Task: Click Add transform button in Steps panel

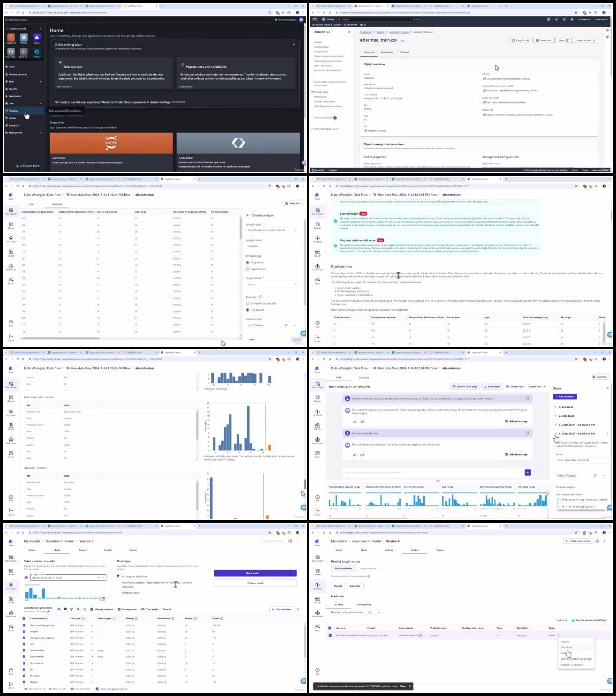Action: [565, 397]
